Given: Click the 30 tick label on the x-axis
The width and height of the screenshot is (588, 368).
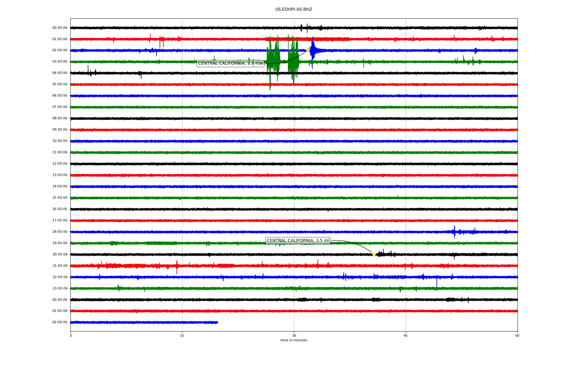Looking at the screenshot, I should pos(294,335).
